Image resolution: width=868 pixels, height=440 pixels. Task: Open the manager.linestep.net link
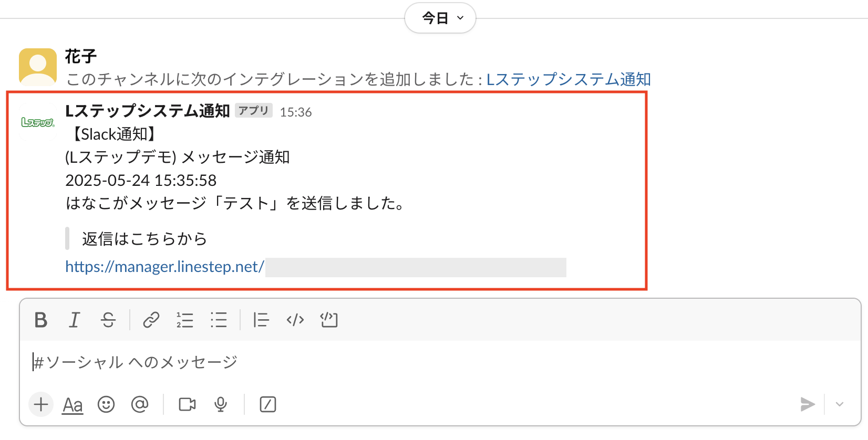click(165, 267)
